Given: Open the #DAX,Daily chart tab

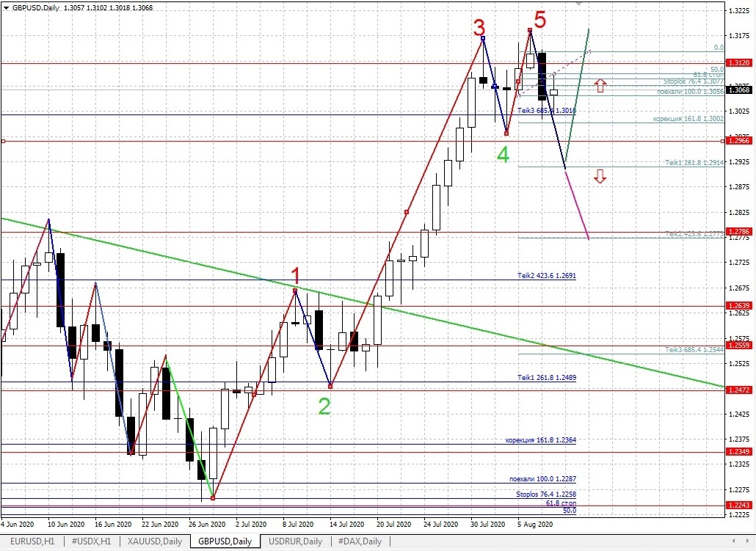Looking at the screenshot, I should click(x=360, y=541).
